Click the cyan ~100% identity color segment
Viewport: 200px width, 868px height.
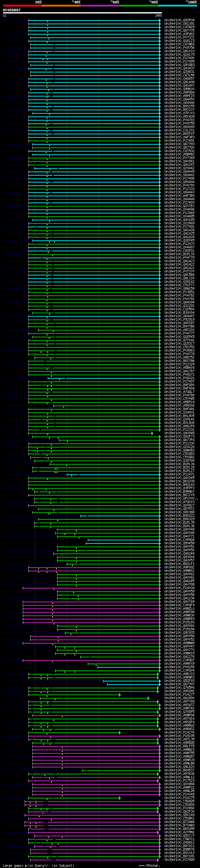pyautogui.click(x=177, y=6)
